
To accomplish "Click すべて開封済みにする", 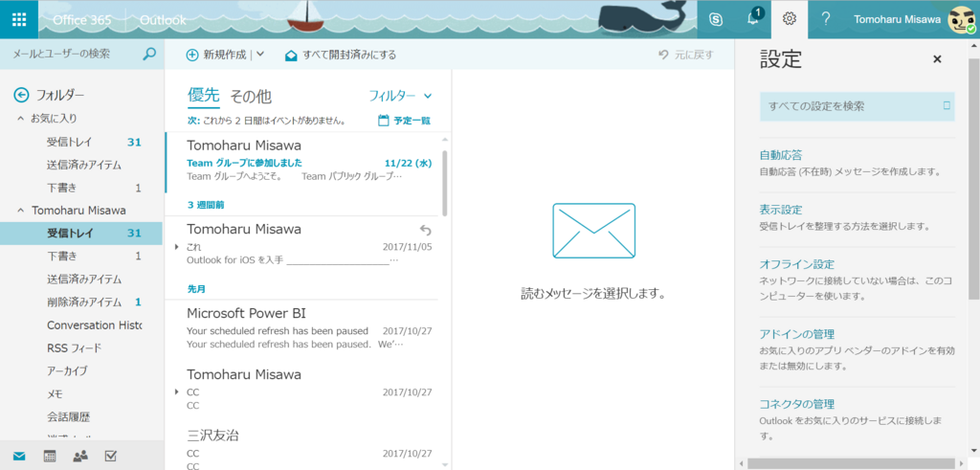I will pos(340,55).
